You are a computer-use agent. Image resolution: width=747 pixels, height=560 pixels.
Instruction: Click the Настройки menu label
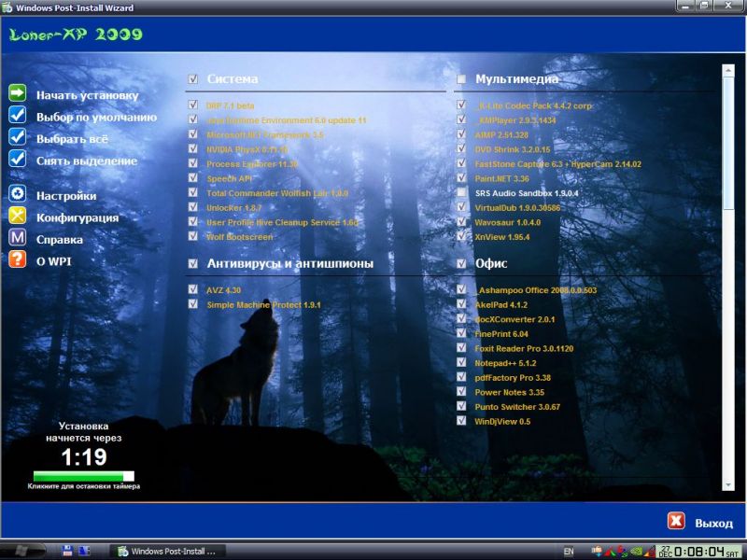click(x=66, y=196)
